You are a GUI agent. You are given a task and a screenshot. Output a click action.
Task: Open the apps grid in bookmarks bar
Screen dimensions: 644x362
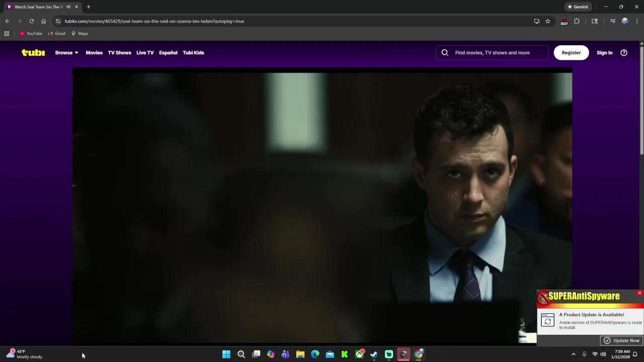click(x=7, y=34)
